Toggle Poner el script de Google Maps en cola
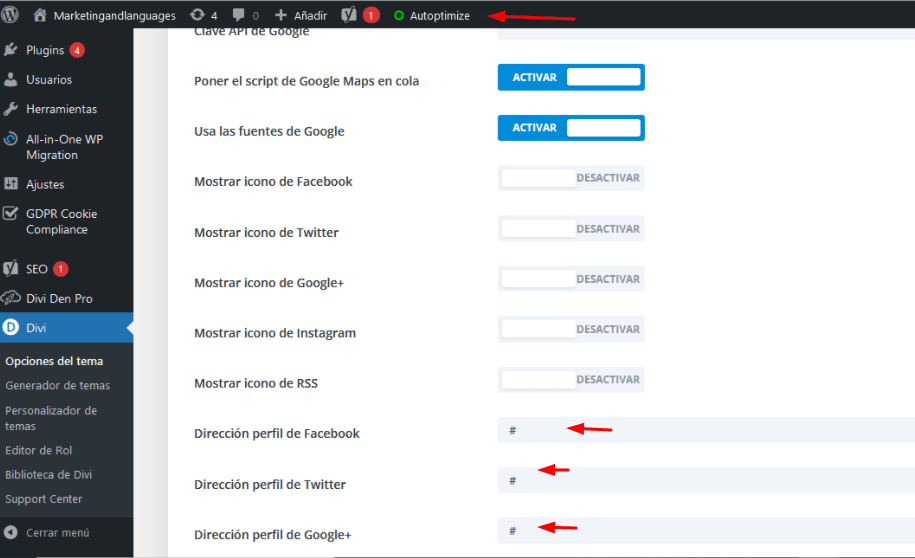The width and height of the screenshot is (915, 558). point(571,77)
